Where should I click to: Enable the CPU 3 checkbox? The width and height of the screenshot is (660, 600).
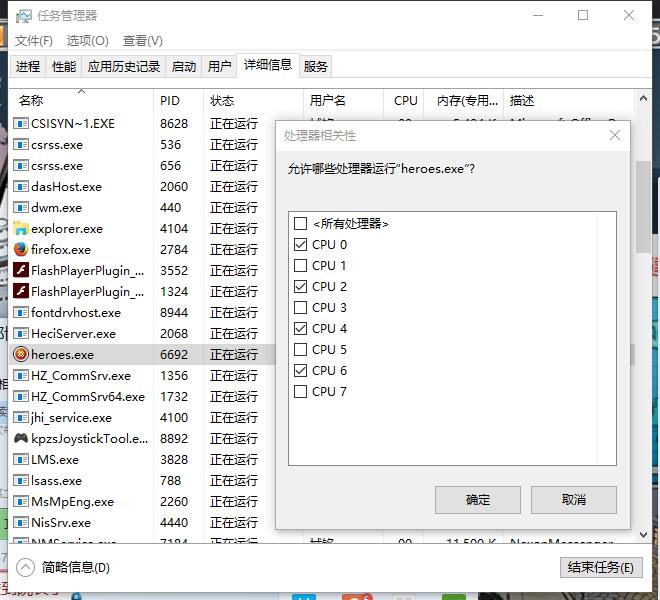click(300, 307)
